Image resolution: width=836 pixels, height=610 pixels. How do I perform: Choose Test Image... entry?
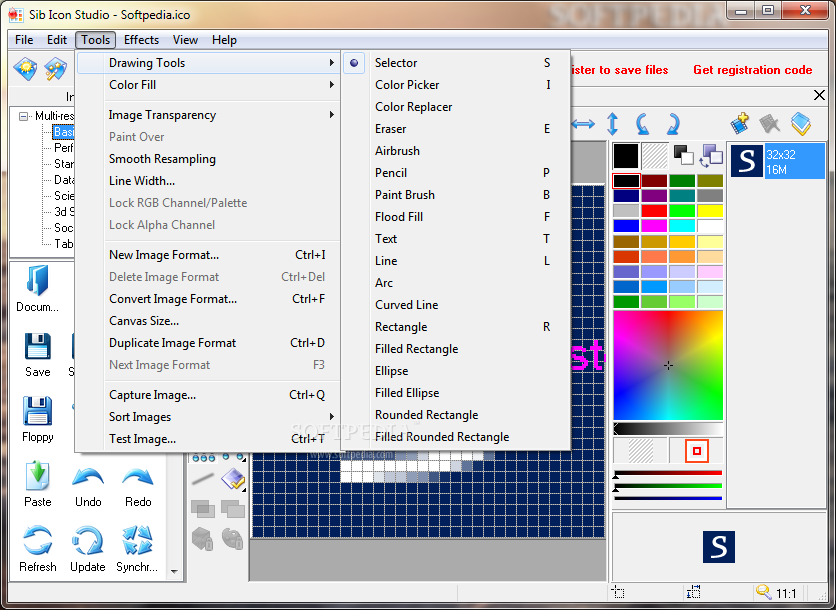tap(208, 439)
